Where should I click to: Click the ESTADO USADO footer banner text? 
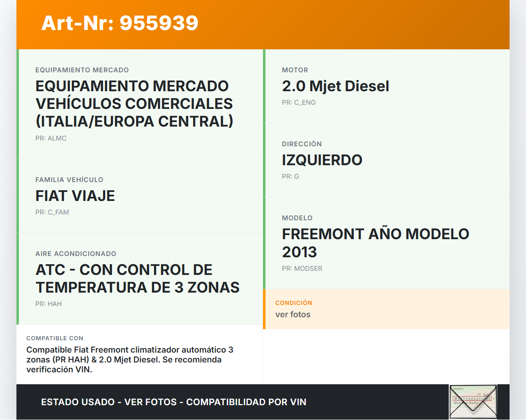click(x=174, y=402)
